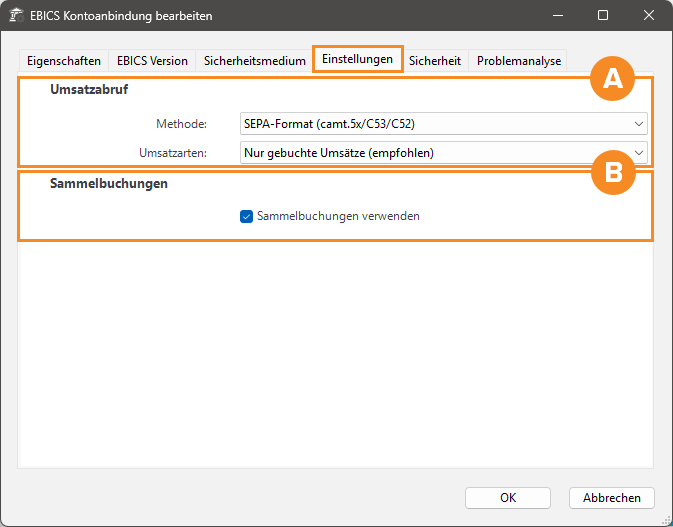Click the Sammelbuchungen section heading
Image resolution: width=673 pixels, height=527 pixels.
(108, 184)
